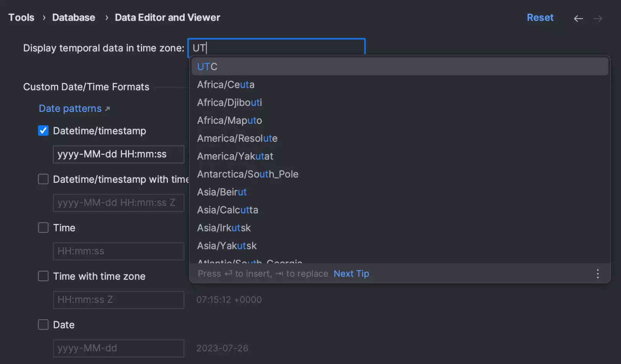Image resolution: width=621 pixels, height=364 pixels.
Task: Uncheck the Datetime/timestamp checkbox
Action: [x=43, y=131]
